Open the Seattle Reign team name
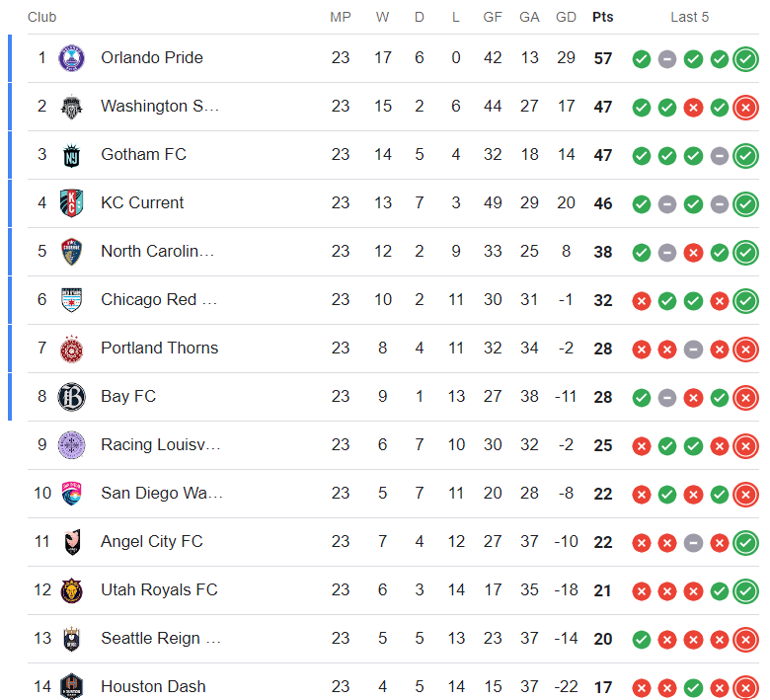The height and width of the screenshot is (700, 770). coord(161,638)
